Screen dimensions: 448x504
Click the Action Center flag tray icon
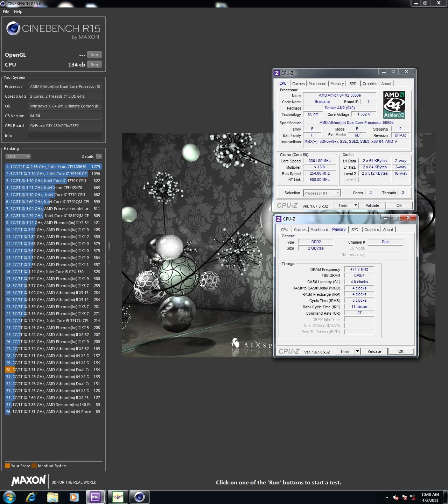(x=404, y=497)
